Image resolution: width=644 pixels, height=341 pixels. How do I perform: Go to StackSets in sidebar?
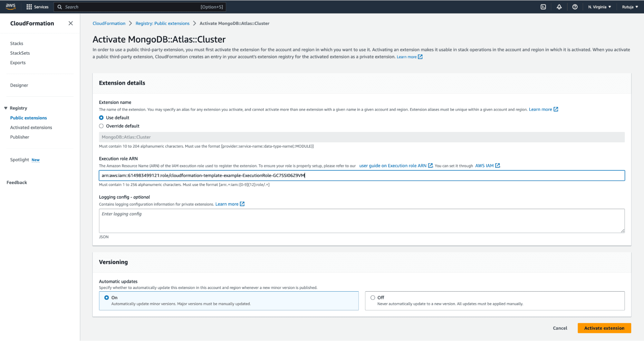(20, 53)
